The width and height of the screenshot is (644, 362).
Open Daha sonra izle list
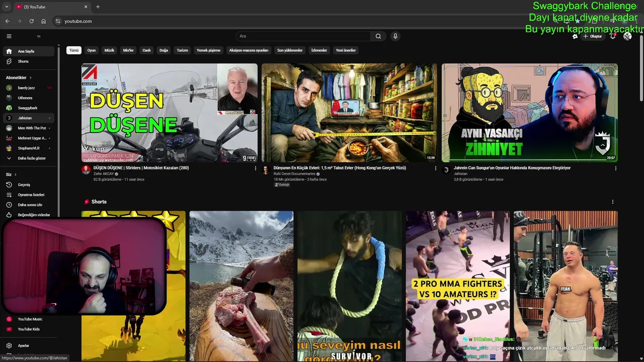click(x=29, y=205)
